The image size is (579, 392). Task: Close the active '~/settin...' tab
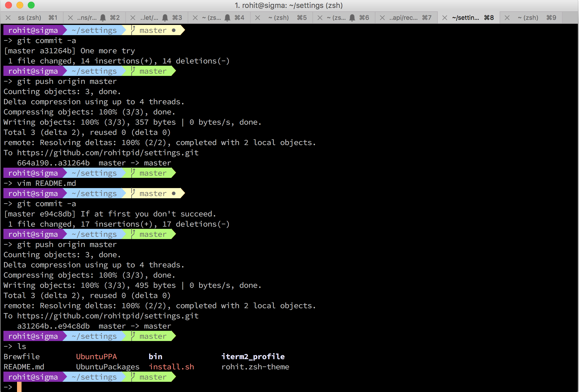[x=445, y=18]
